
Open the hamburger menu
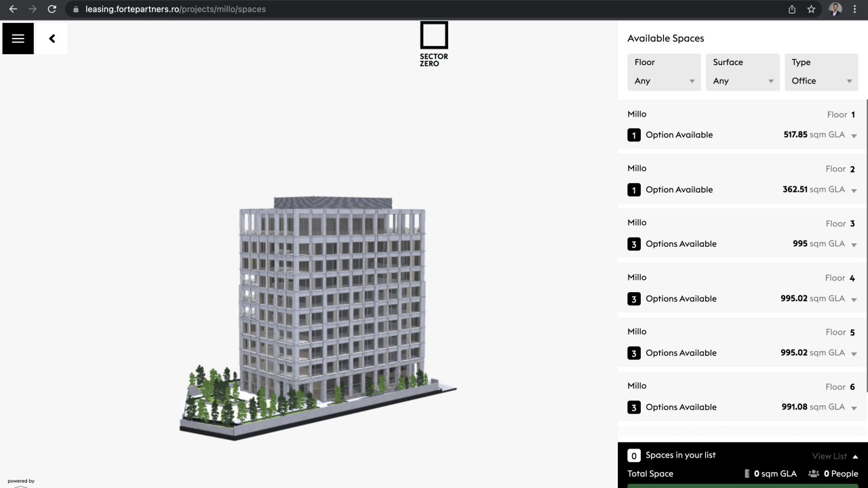pyautogui.click(x=18, y=39)
